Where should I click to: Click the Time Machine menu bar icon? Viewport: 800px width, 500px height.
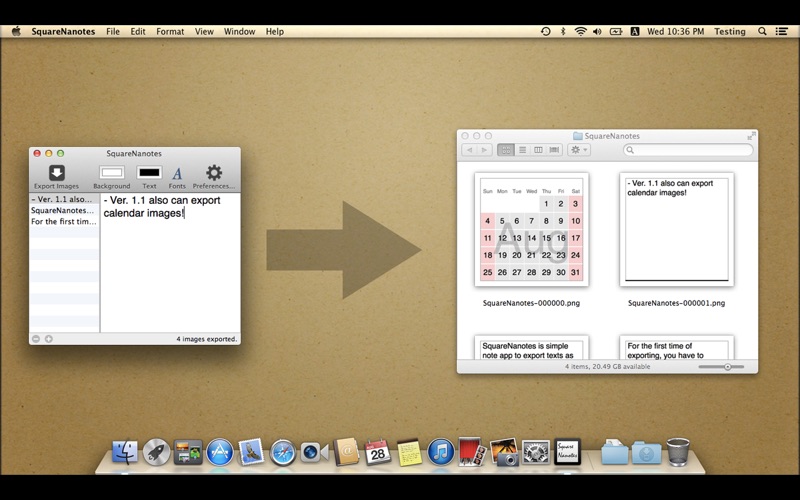(x=545, y=31)
